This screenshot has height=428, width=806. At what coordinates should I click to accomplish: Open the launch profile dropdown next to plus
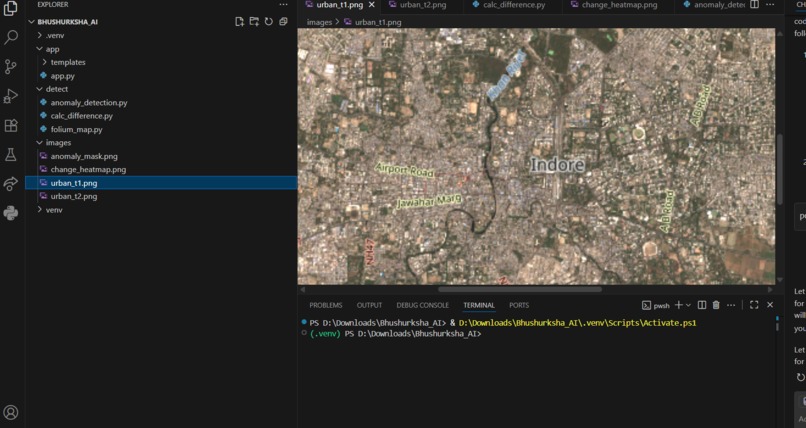tap(688, 305)
